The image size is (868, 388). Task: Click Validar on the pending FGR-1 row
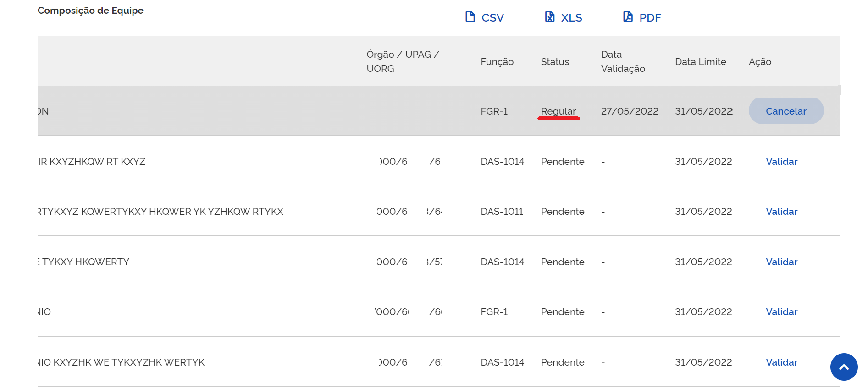(781, 312)
